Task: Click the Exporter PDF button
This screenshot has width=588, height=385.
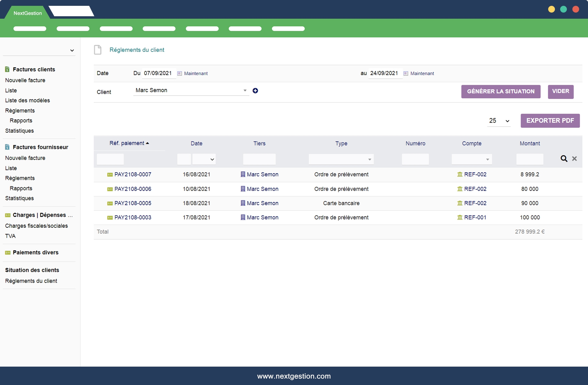Action: (550, 121)
